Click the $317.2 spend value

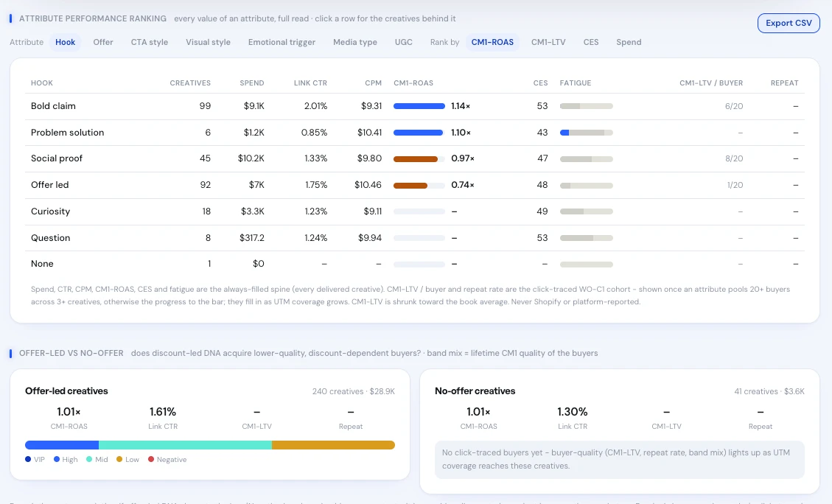point(251,238)
